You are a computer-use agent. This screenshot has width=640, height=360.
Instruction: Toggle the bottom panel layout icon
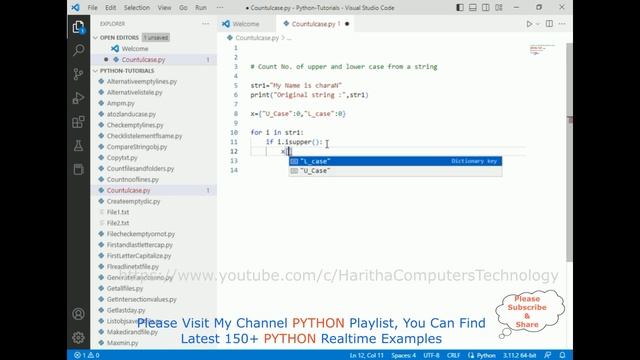pos(473,7)
